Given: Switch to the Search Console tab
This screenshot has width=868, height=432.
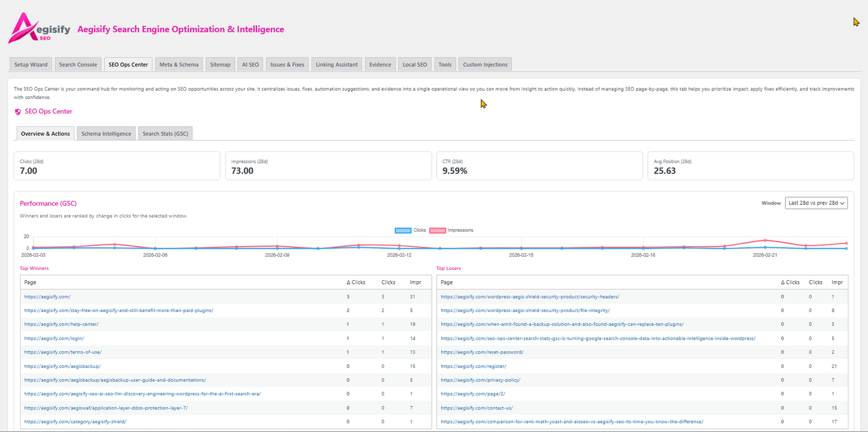Looking at the screenshot, I should (78, 65).
